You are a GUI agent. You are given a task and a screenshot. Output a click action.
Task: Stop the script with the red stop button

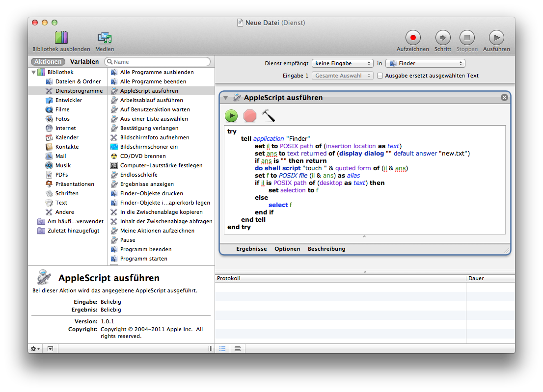pos(250,116)
